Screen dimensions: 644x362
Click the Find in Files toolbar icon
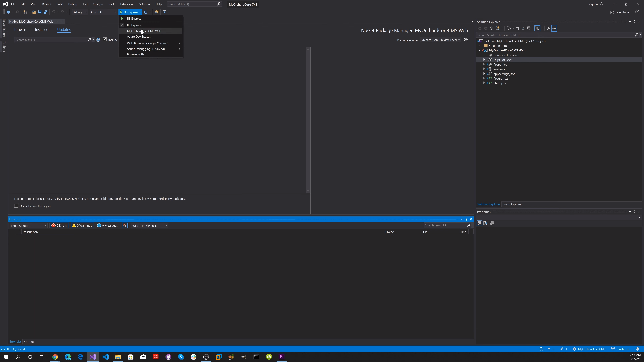point(157,12)
